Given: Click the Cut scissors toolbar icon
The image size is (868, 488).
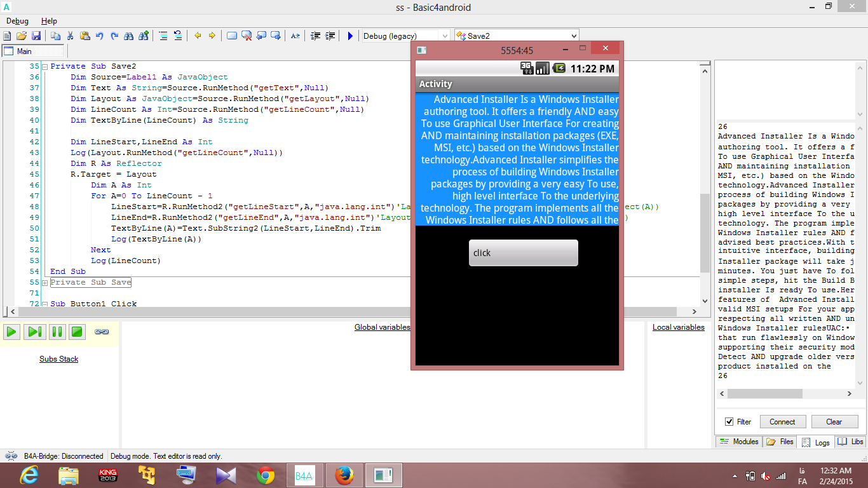Looking at the screenshot, I should (x=71, y=36).
